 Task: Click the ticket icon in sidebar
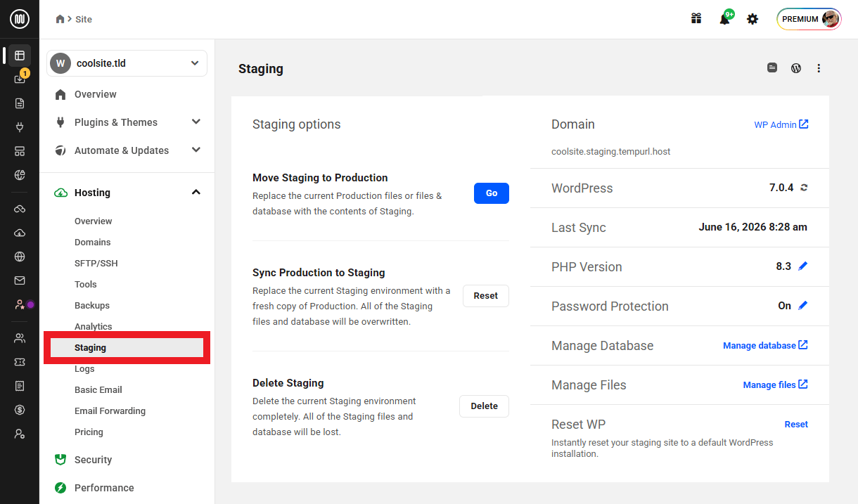[20, 362]
